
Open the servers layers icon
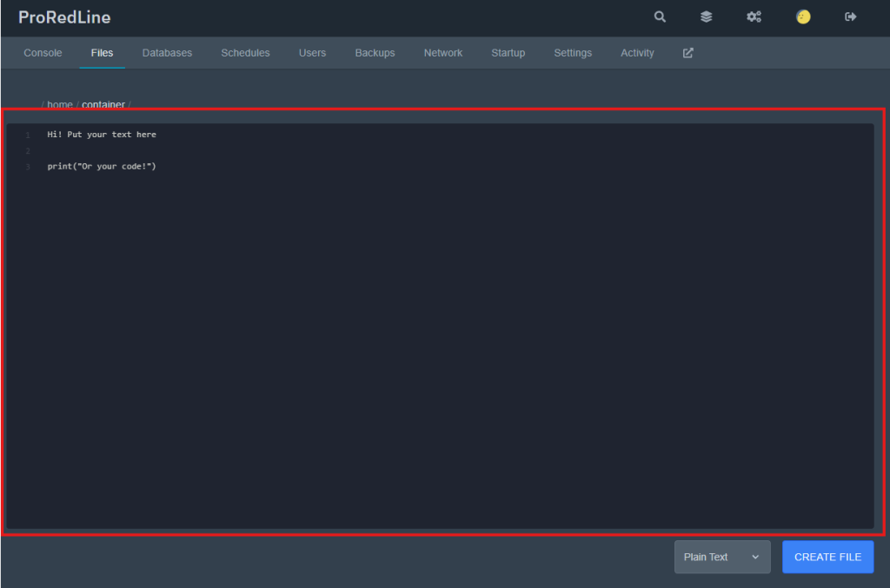pyautogui.click(x=706, y=17)
